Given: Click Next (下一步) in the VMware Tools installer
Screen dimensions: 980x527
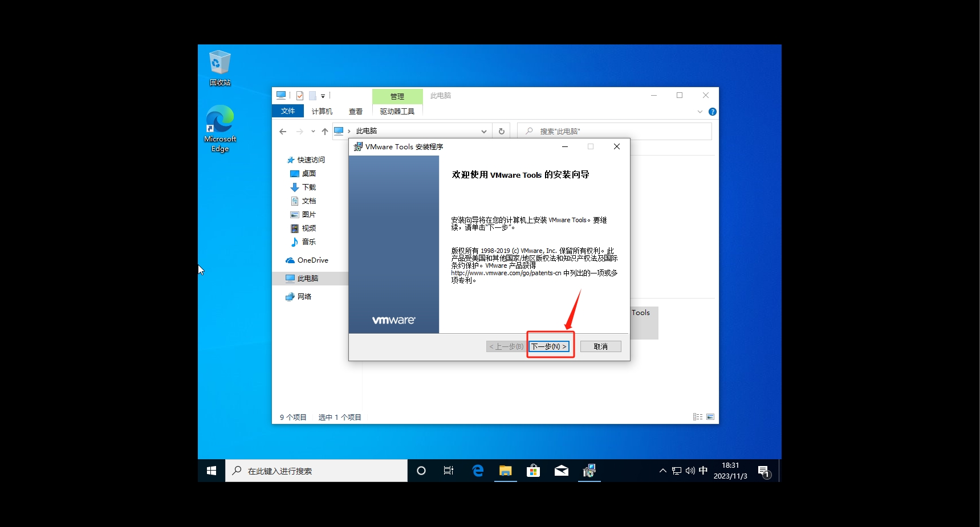Looking at the screenshot, I should 549,346.
